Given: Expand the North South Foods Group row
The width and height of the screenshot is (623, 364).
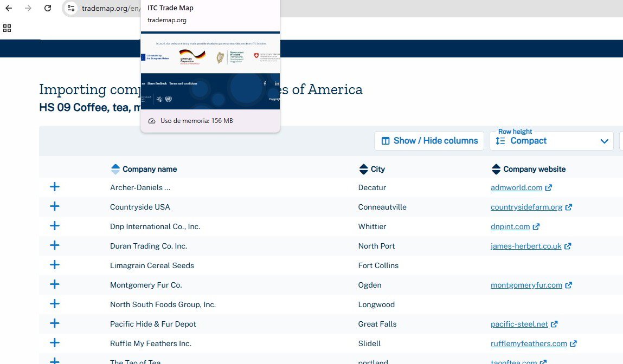Looking at the screenshot, I should pyautogui.click(x=55, y=304).
